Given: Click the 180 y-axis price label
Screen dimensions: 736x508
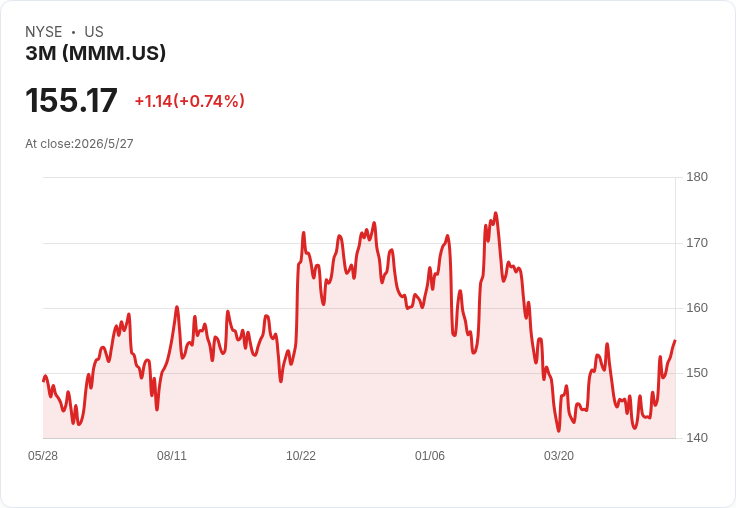Looking at the screenshot, I should tap(697, 177).
